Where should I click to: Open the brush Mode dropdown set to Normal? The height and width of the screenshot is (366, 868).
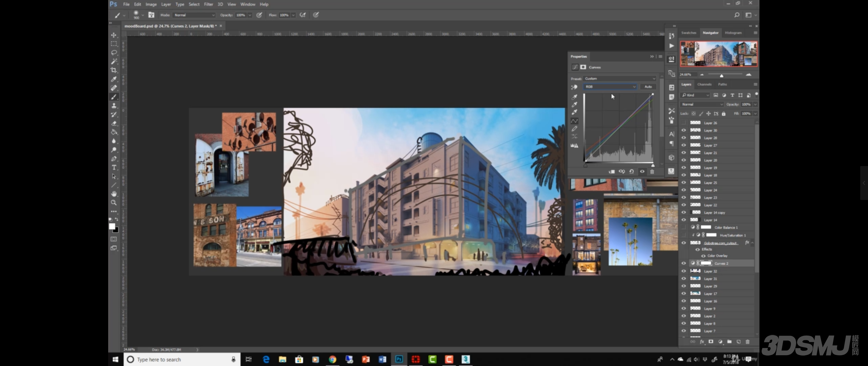click(194, 15)
